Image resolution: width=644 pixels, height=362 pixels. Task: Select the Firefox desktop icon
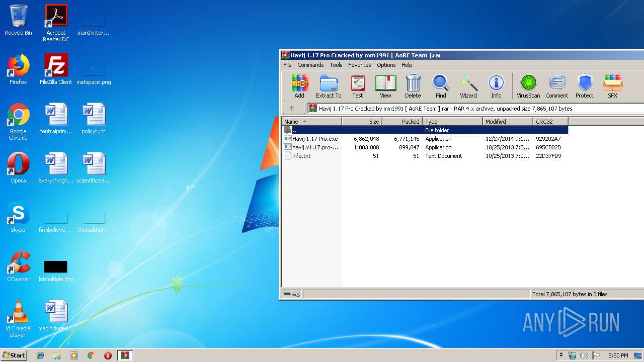18,69
